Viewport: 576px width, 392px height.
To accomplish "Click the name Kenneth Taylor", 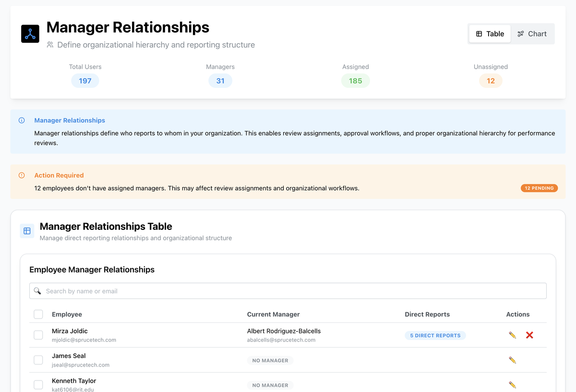I will 74,381.
